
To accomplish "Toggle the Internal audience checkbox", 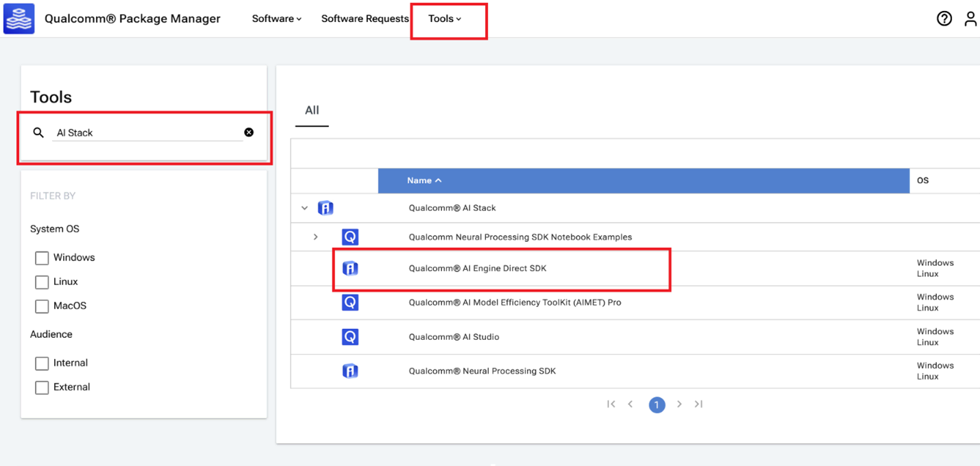I will click(42, 363).
